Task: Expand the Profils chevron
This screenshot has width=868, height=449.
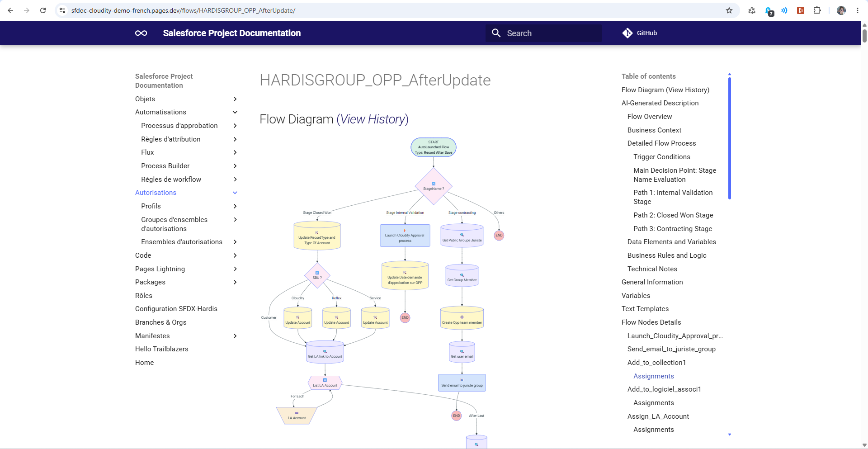Action: click(x=235, y=206)
